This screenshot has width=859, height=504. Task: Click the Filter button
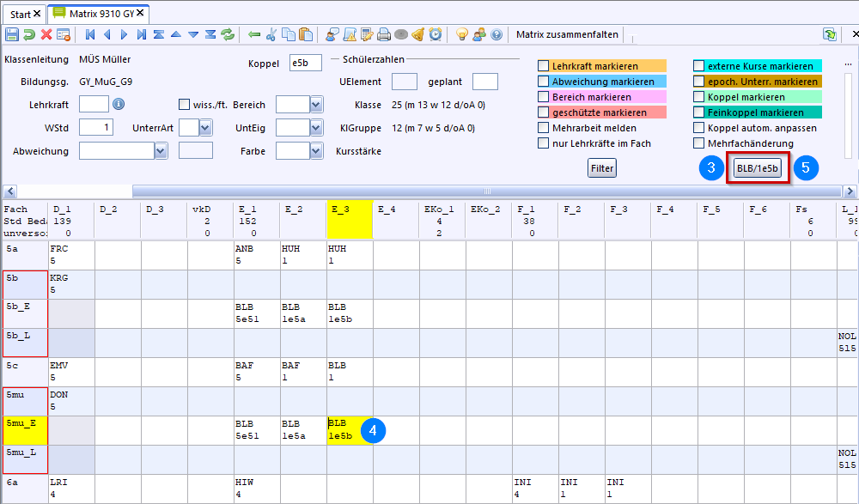601,168
